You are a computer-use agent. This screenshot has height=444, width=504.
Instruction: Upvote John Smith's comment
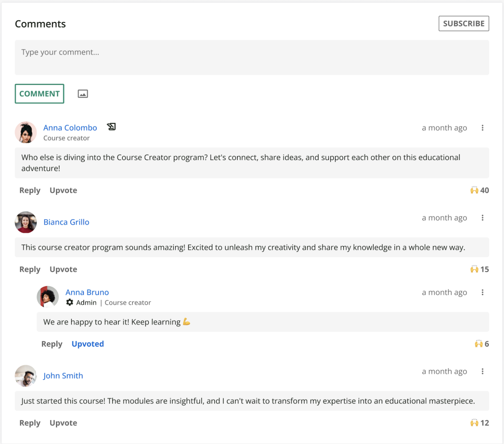pyautogui.click(x=63, y=423)
